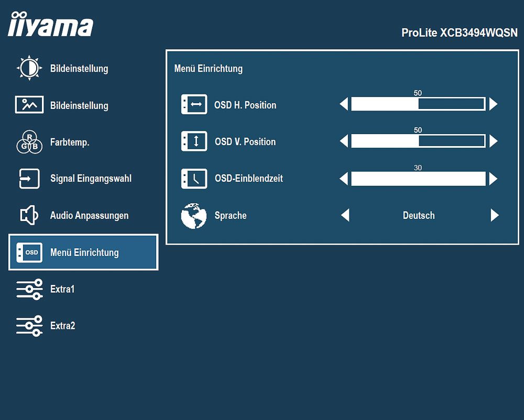This screenshot has width=524, height=420.
Task: Select the landscape picture Bildeinstellung icon
Action: point(29,105)
